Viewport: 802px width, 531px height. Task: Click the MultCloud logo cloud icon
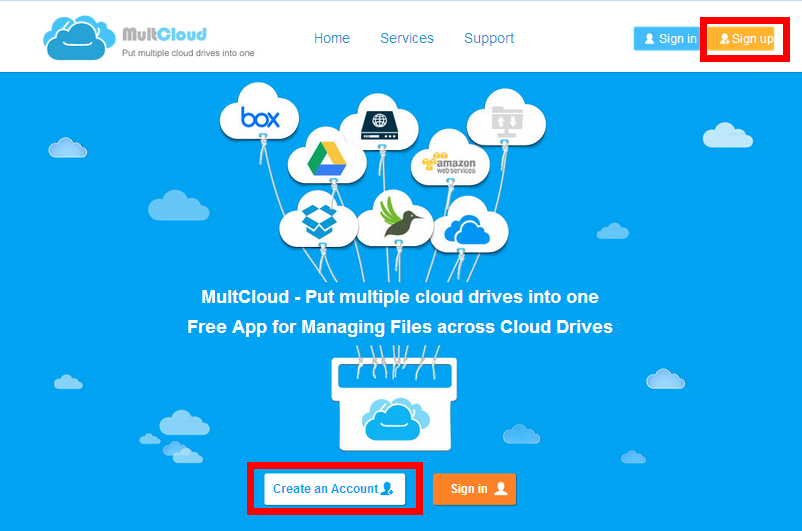coord(79,38)
